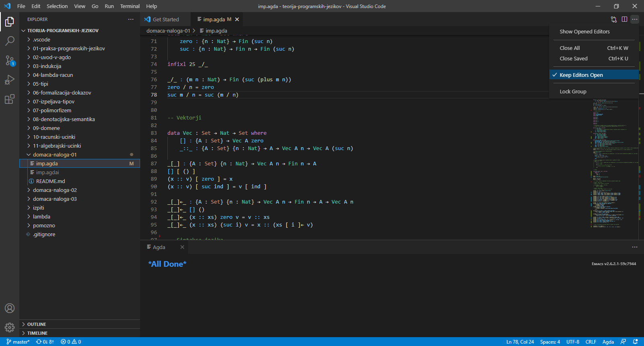The height and width of the screenshot is (346, 644).
Task: Toggle Lock Group menu option
Action: pos(594,91)
